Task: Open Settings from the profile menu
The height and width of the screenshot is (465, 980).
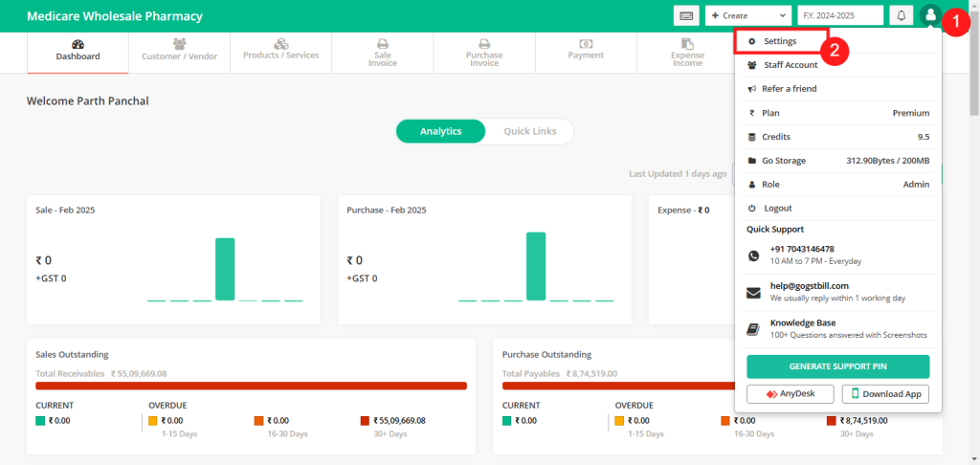Action: [779, 41]
